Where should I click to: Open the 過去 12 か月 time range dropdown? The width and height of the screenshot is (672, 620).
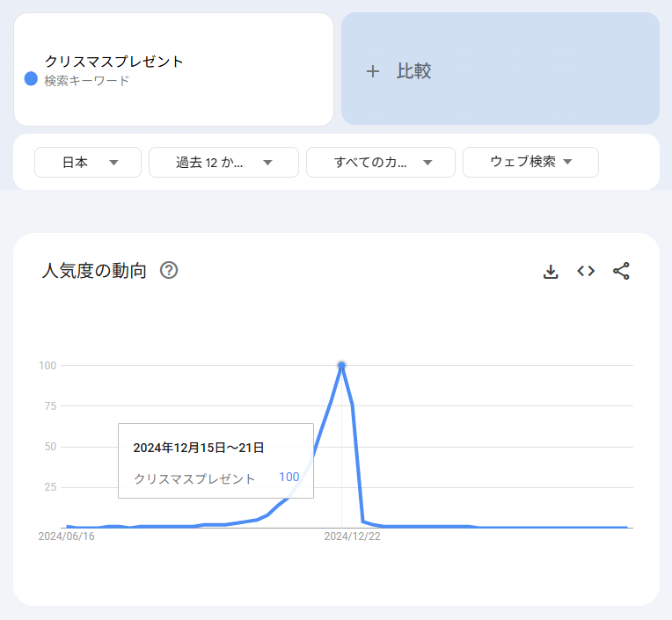pos(223,162)
